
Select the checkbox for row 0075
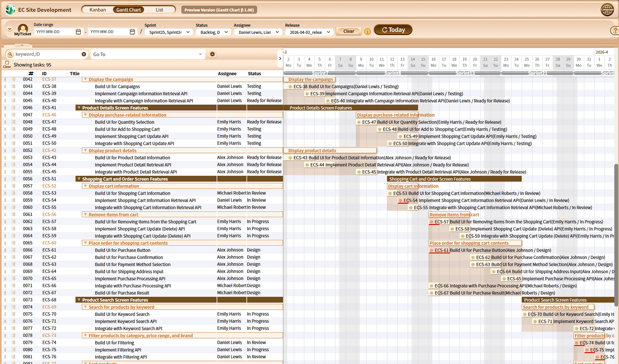(13, 314)
